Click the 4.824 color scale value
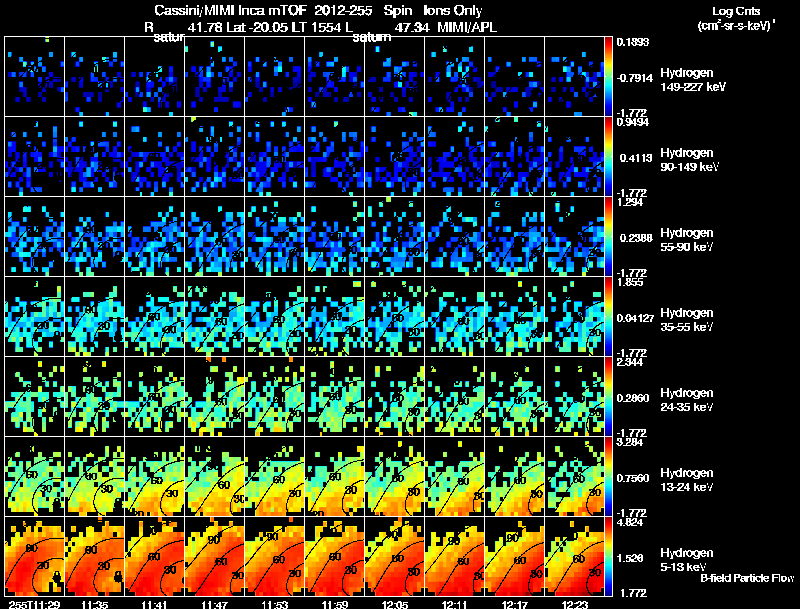 pos(630,522)
